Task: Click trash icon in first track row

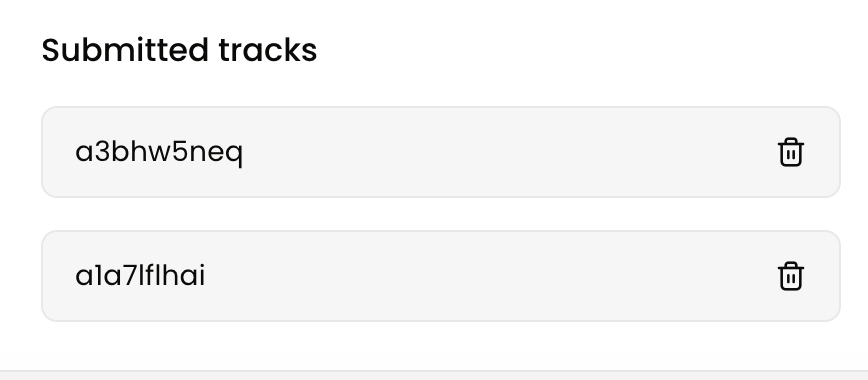Action: point(790,152)
